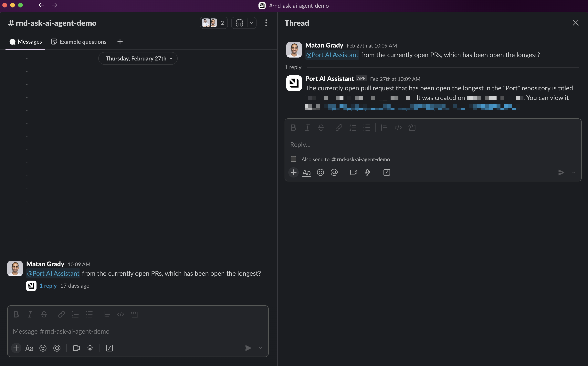
Task: Insert code block in thread reply
Action: 412,128
